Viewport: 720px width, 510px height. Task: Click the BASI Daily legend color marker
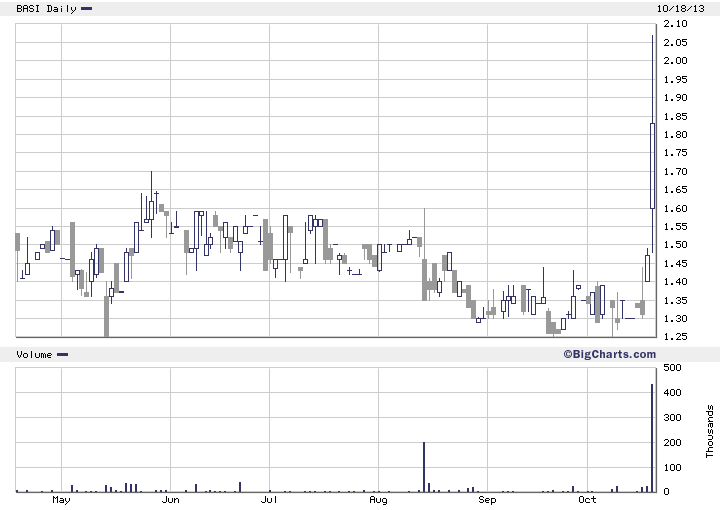[86, 8]
